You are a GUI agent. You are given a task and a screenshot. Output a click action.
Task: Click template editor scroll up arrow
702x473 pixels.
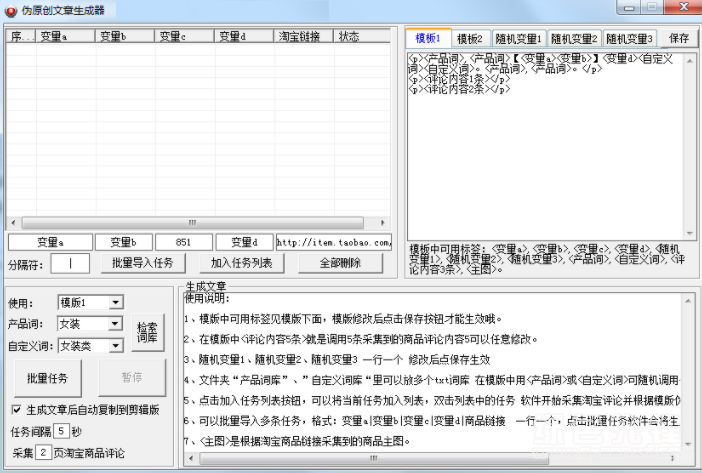[x=689, y=60]
